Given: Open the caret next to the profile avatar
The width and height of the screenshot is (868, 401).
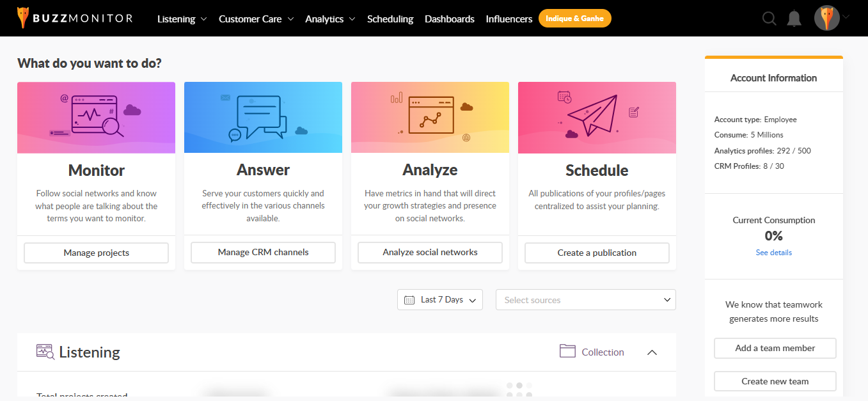Looking at the screenshot, I should tap(848, 18).
